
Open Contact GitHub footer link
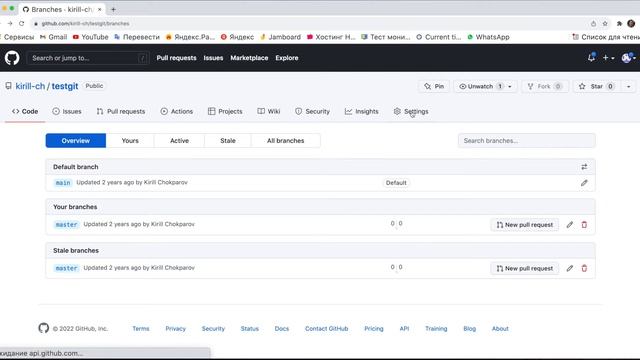[327, 329]
